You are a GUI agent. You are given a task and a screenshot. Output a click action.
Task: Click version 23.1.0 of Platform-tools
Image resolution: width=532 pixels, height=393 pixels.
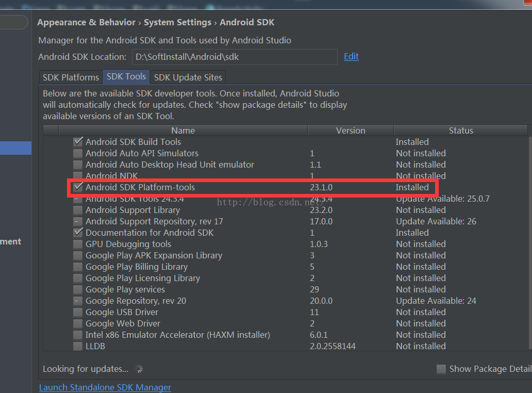point(321,187)
